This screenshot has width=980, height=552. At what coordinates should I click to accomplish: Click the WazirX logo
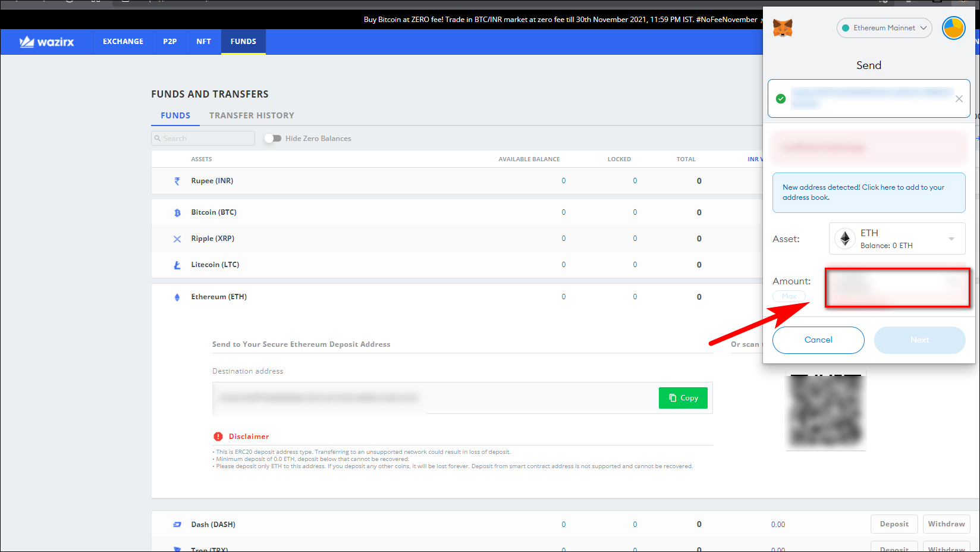click(x=47, y=42)
